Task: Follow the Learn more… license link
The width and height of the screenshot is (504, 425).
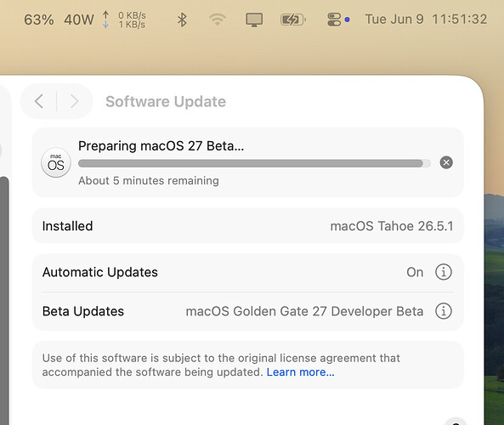Action: (301, 372)
